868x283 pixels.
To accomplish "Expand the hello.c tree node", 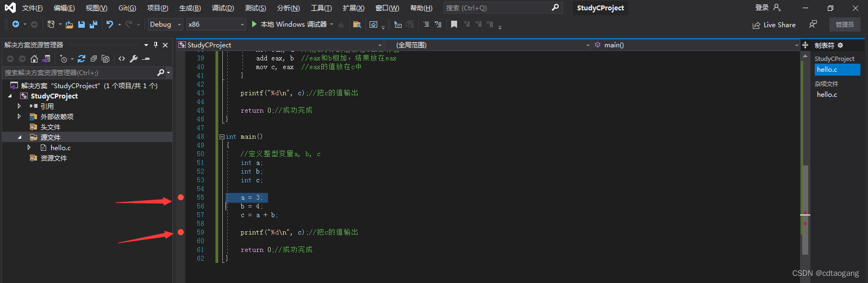I will [29, 147].
